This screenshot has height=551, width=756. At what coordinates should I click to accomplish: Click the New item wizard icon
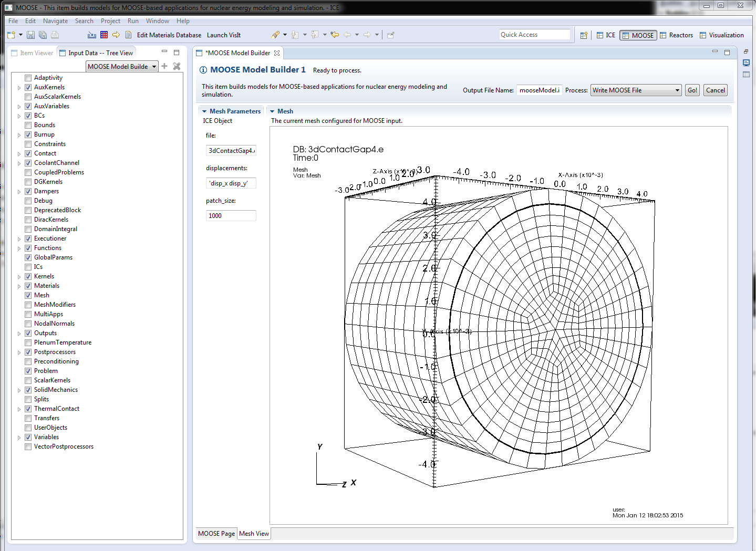pyautogui.click(x=11, y=35)
